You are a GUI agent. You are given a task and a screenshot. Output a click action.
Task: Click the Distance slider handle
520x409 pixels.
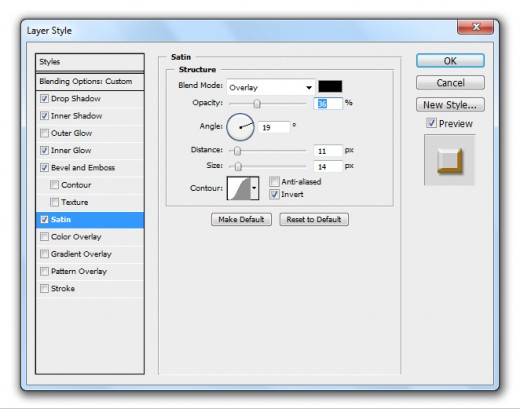[237, 151]
